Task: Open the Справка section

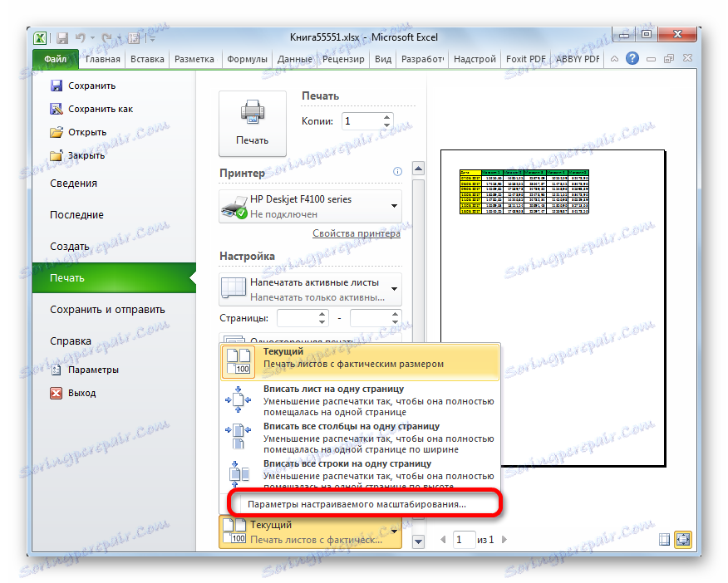Action: pyautogui.click(x=71, y=340)
